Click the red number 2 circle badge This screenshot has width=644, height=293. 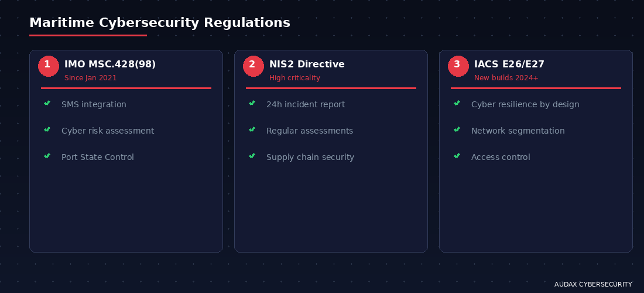click(x=254, y=66)
